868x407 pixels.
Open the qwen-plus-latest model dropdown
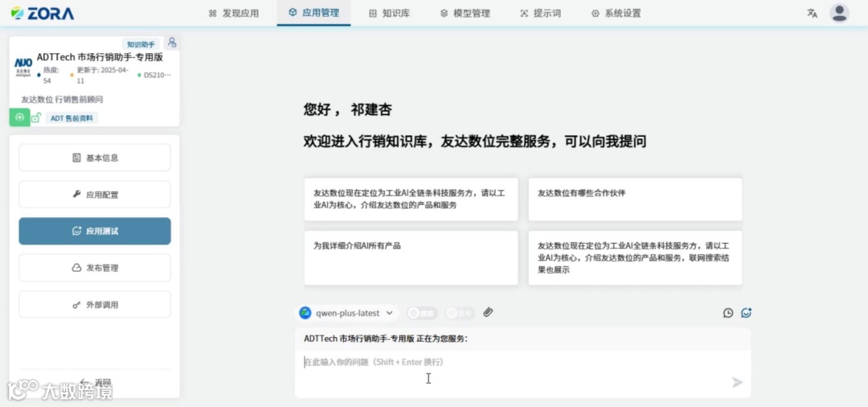point(347,313)
